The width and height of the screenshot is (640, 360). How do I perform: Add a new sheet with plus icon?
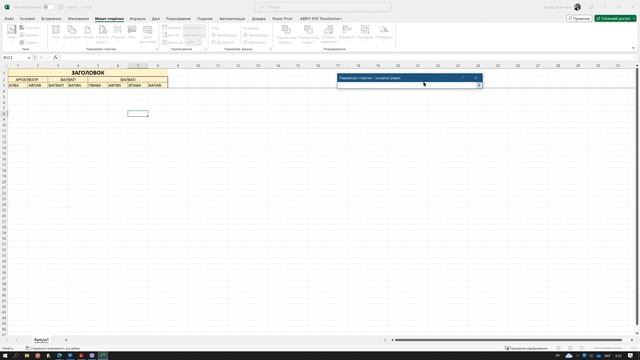click(66, 340)
